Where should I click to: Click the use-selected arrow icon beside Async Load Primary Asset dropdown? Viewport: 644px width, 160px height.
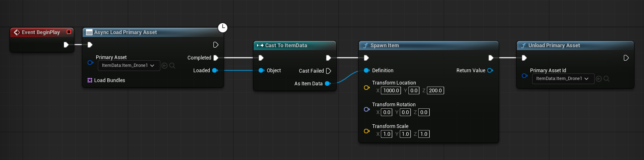pyautogui.click(x=164, y=66)
